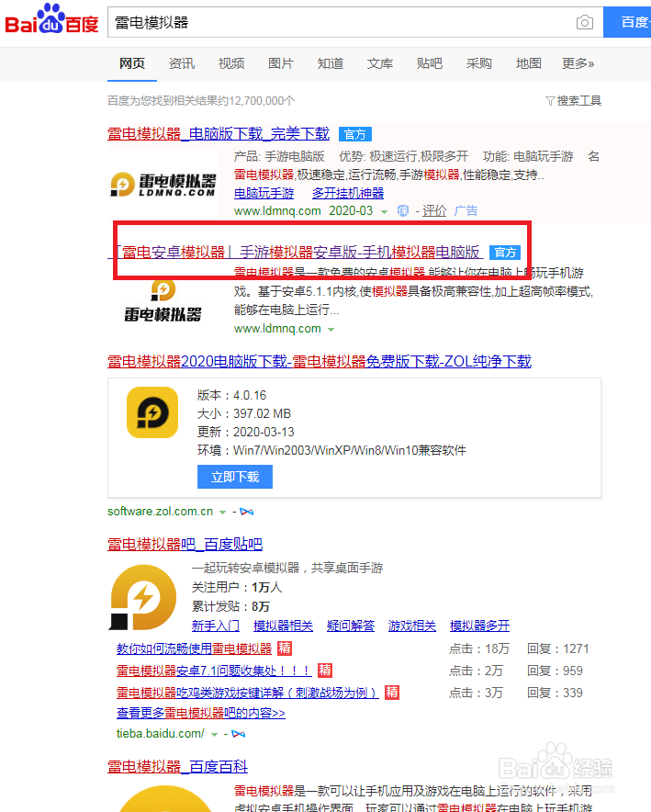Open post 雷电模拟器安卓7.1问题收集处

[x=214, y=671]
